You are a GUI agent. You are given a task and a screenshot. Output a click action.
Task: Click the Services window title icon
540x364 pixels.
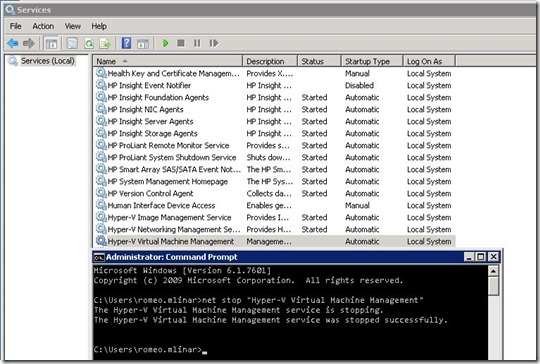[10, 10]
